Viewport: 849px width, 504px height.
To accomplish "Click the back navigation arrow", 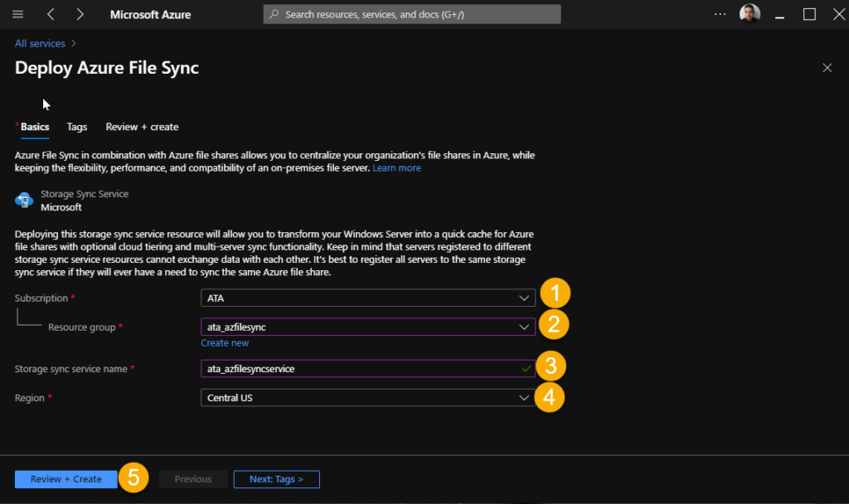I will point(51,13).
